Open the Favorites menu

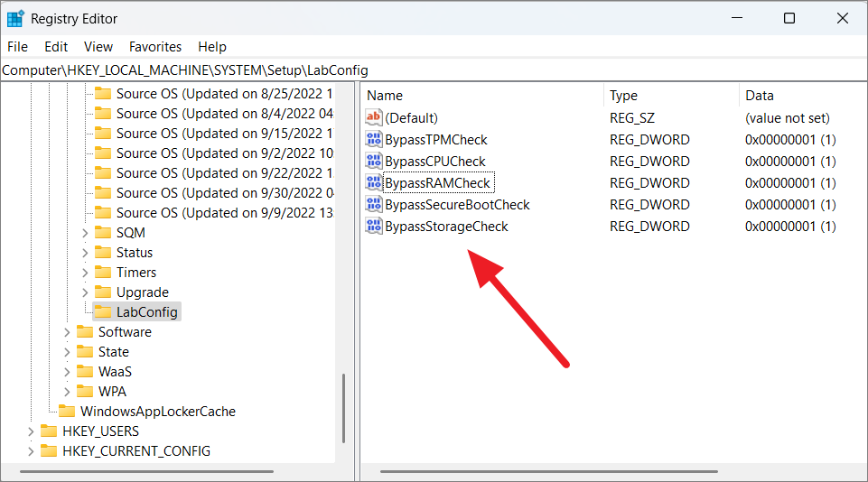point(155,46)
